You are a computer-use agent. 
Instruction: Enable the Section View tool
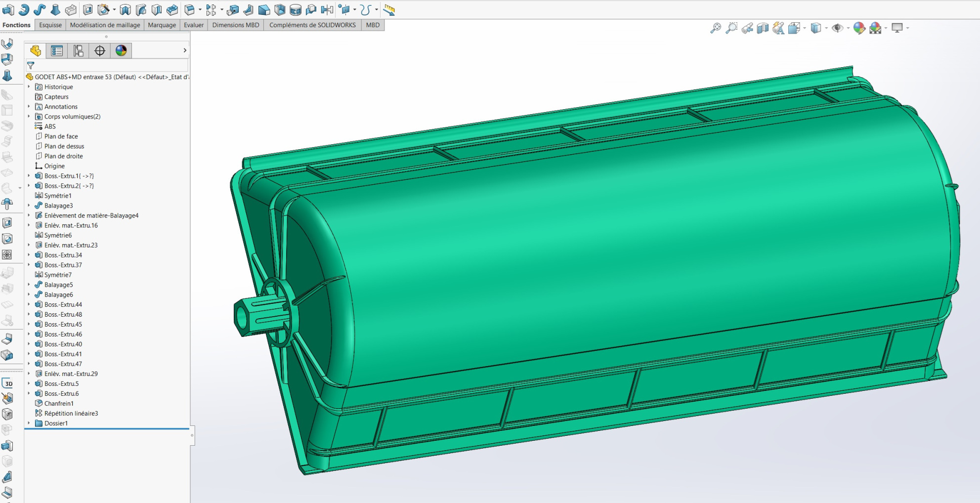pyautogui.click(x=763, y=28)
